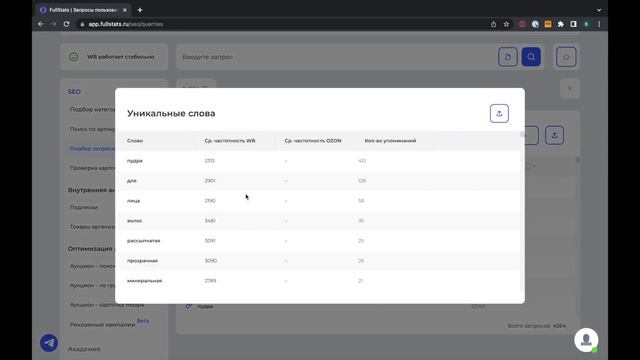The height and width of the screenshot is (360, 640).
Task: Click the favorites star button on the page
Action: (566, 57)
